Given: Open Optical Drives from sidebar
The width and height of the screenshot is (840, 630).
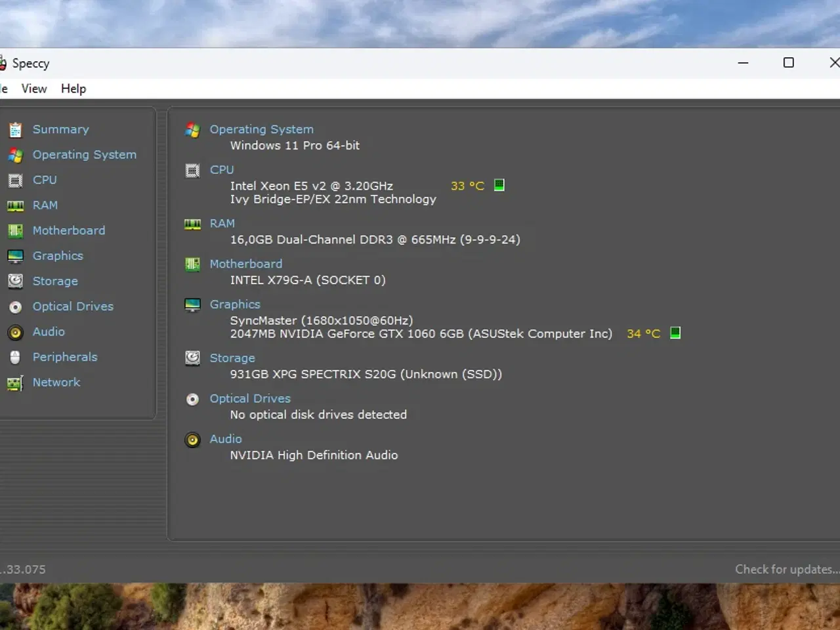Looking at the screenshot, I should 73,306.
